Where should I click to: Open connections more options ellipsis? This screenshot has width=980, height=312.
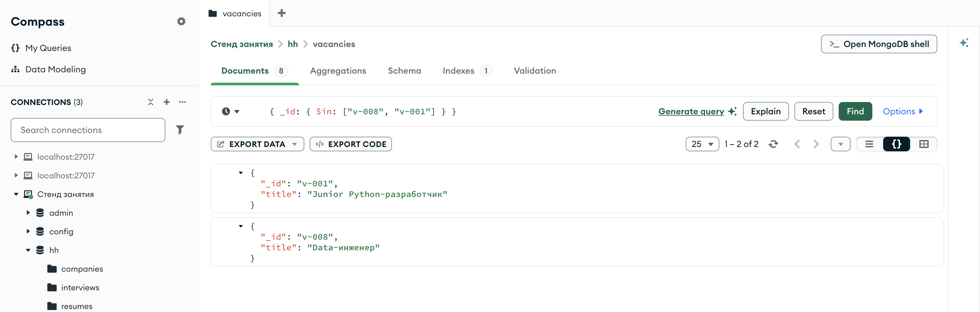(x=183, y=102)
